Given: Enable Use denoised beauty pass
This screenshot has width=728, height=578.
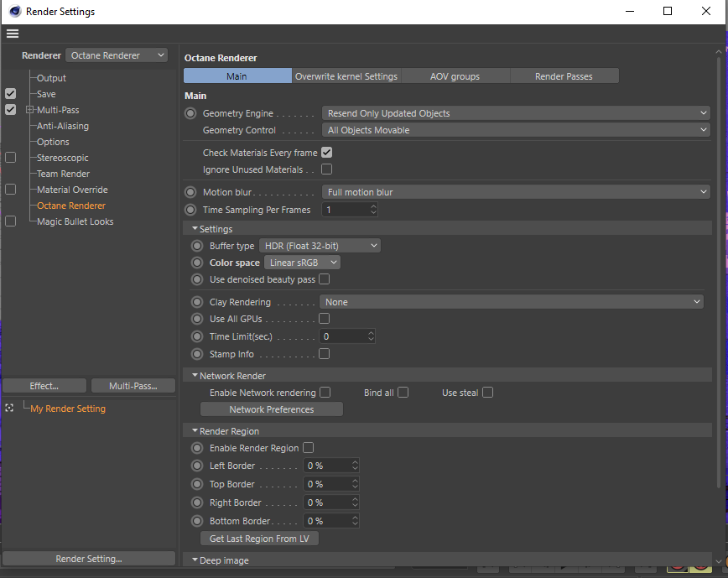Looking at the screenshot, I should [x=324, y=279].
